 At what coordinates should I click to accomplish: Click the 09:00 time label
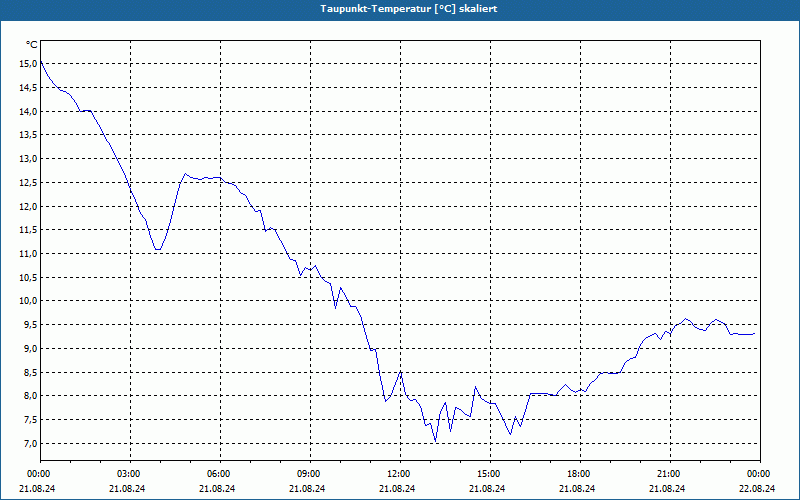pyautogui.click(x=307, y=474)
